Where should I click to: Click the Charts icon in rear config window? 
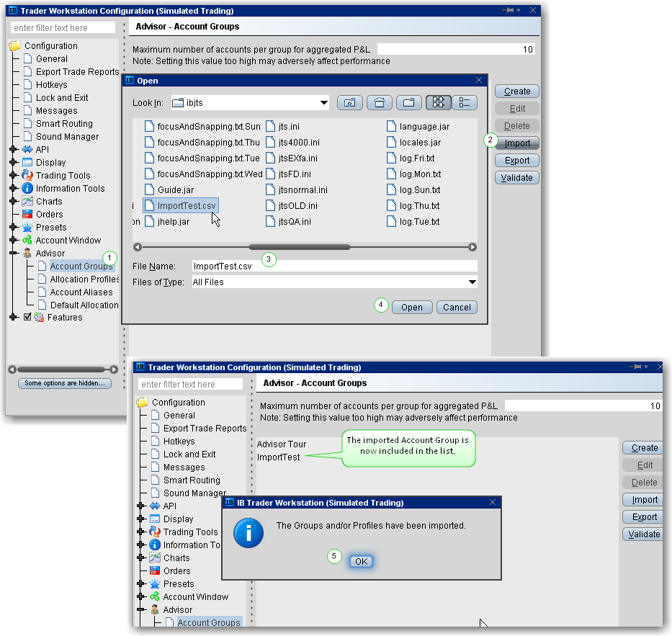27,201
